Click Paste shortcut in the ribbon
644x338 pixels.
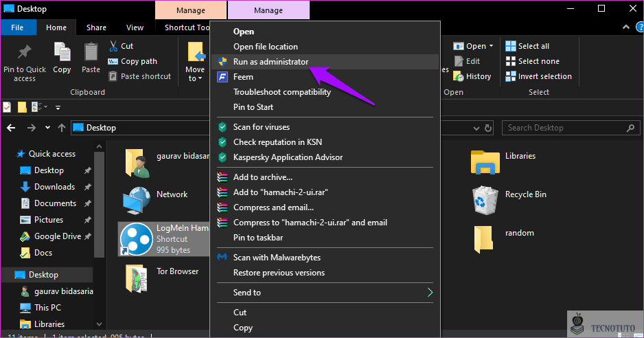(x=139, y=76)
